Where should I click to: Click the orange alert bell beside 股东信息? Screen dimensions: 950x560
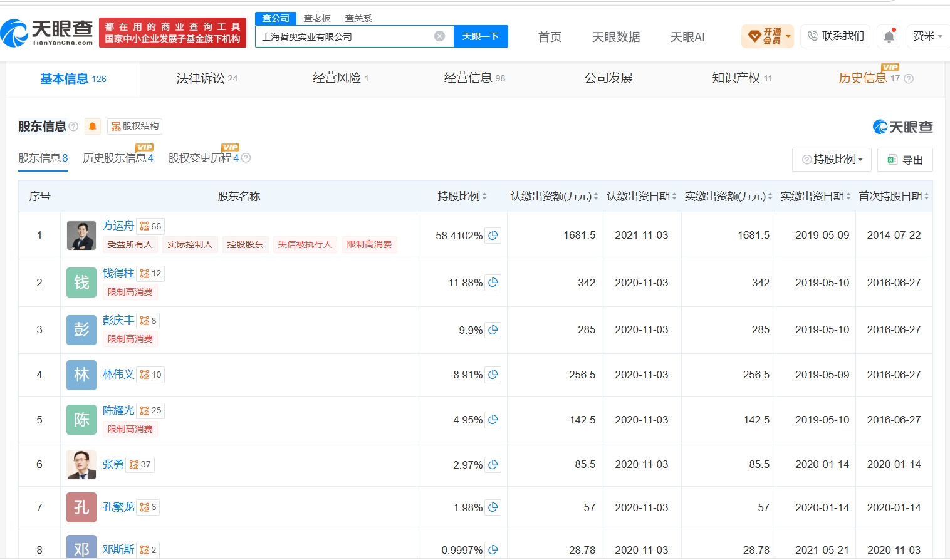92,127
